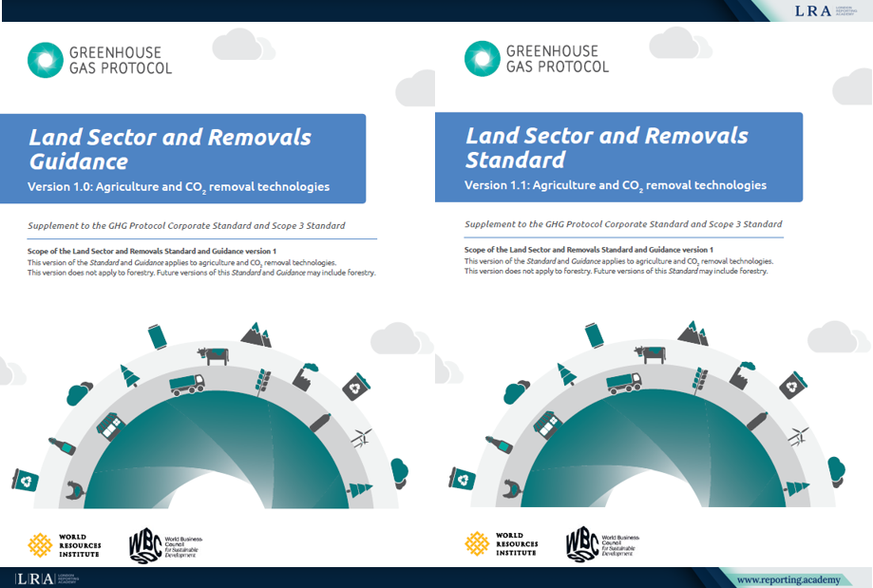Viewport: 873px width, 588px height.
Task: Click the factory icon on right cover arch
Action: tap(742, 374)
